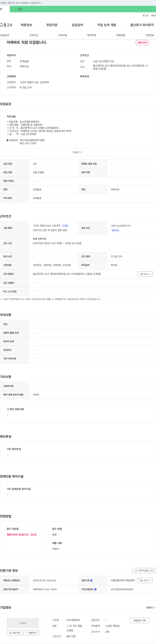This screenshot has height=644, width=156.
Task: Expand 더보기 under 직무내용
Action: [78, 152]
